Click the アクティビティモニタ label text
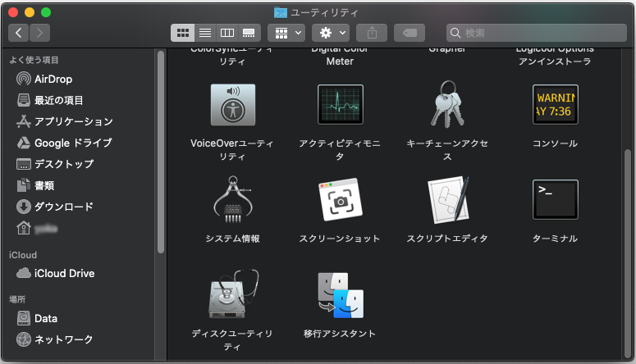Screen dimensions: 636x364 click(340, 149)
